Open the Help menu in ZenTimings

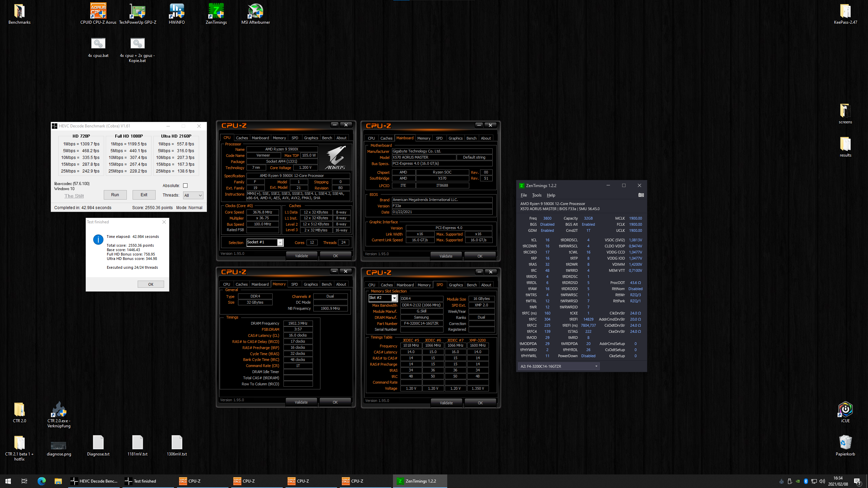pos(551,195)
